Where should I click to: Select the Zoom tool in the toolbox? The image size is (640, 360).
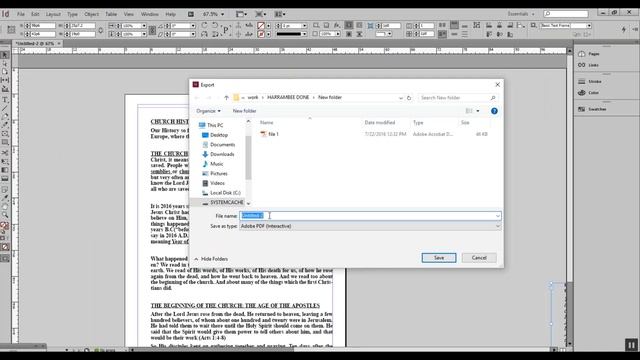tap(5, 215)
